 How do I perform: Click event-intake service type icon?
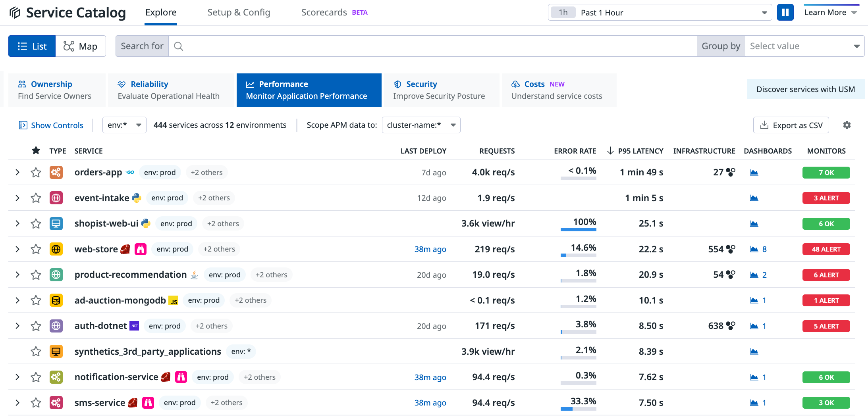(x=56, y=198)
